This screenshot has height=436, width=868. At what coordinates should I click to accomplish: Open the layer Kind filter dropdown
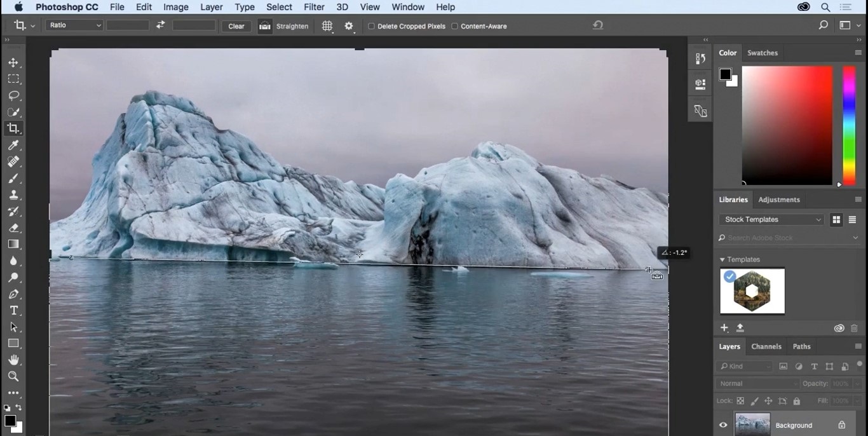point(745,366)
